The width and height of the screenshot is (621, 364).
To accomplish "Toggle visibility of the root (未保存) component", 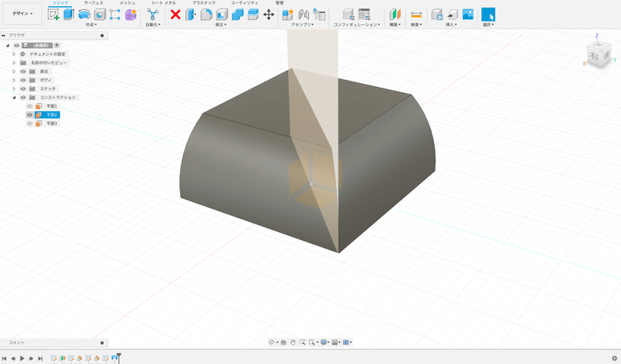I will [x=16, y=46].
